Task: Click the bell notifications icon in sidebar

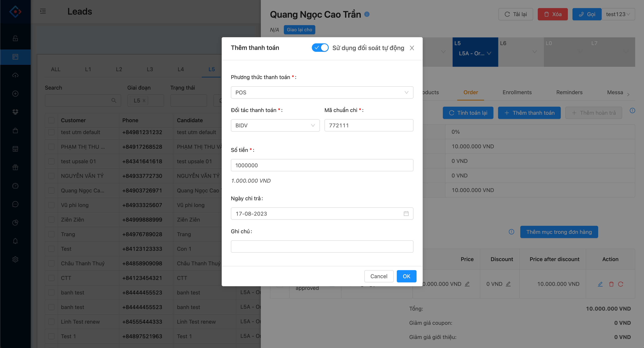Action: pyautogui.click(x=15, y=241)
